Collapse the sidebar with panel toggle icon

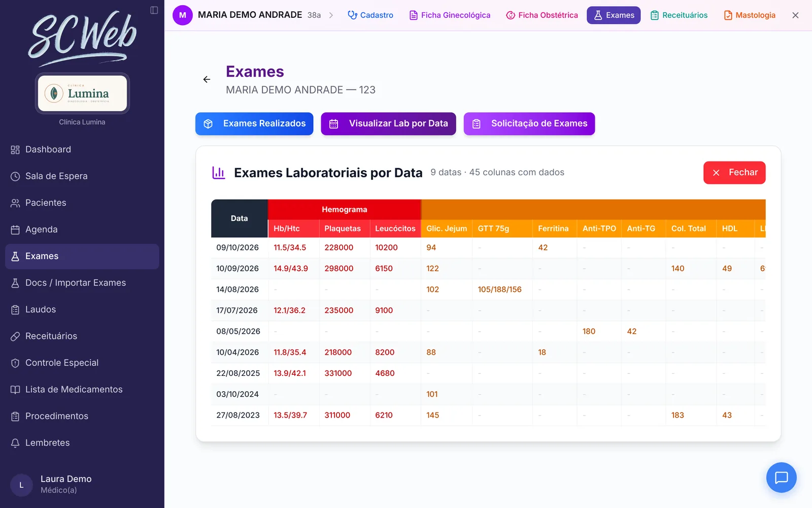154,10
